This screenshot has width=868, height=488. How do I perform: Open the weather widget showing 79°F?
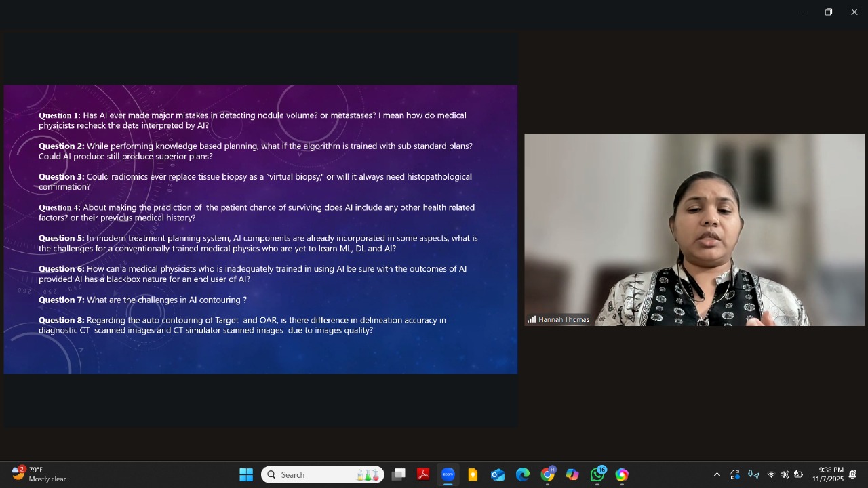(x=39, y=474)
